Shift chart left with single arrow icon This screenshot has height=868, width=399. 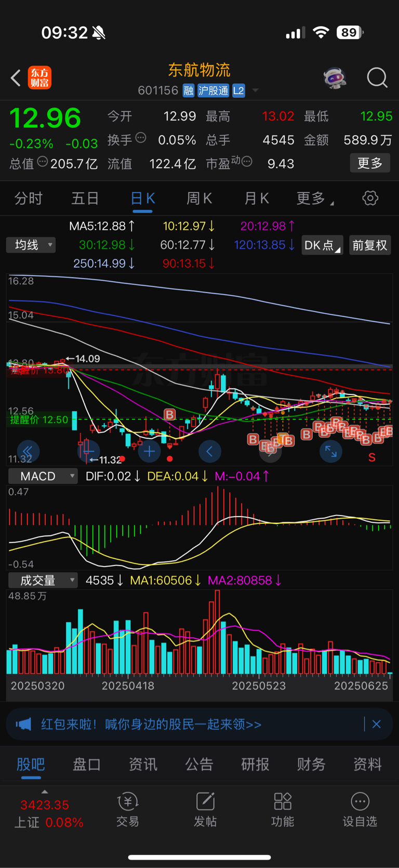(209, 451)
